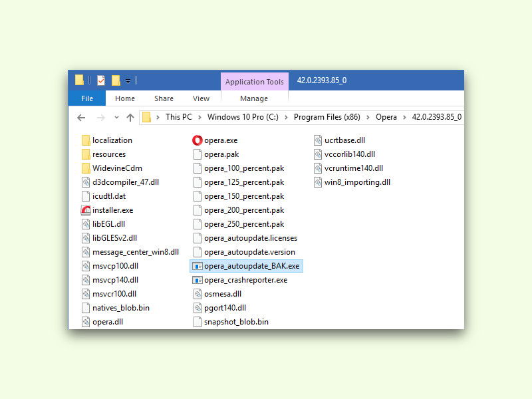Click the snapshot_blob.bin file icon
Screen dimensions: 532x399
pos(198,322)
